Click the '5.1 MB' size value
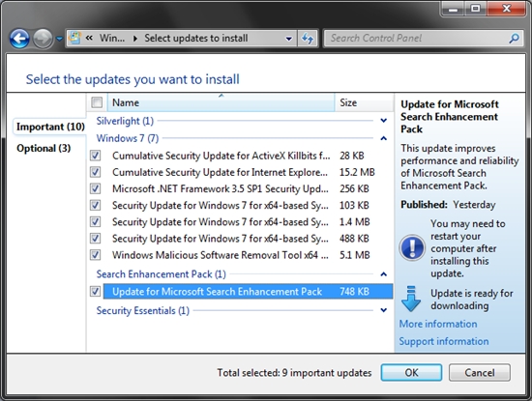532x401 pixels. [x=355, y=255]
